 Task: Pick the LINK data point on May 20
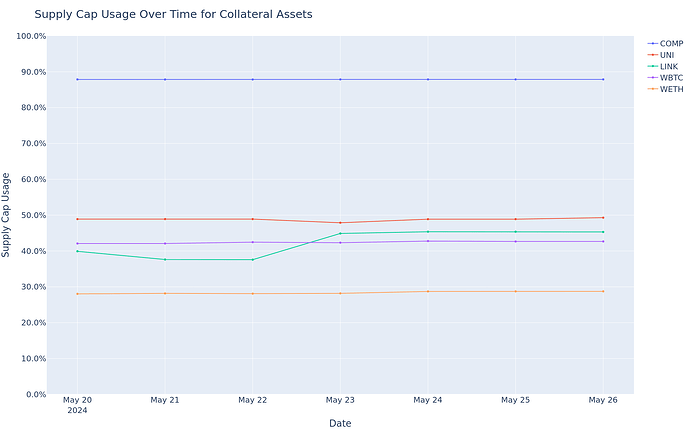pyautogui.click(x=77, y=251)
